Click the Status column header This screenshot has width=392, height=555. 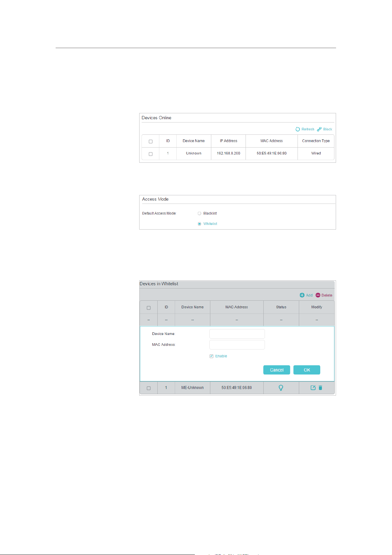click(x=281, y=307)
